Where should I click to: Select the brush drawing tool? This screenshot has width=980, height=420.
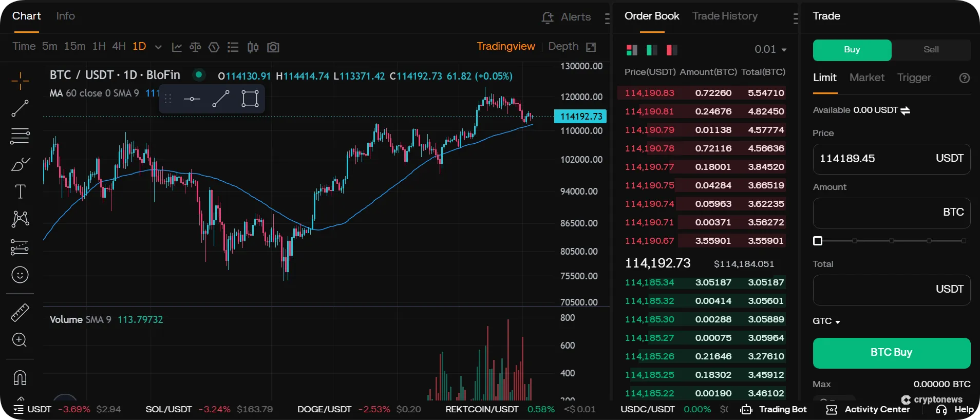tap(20, 164)
